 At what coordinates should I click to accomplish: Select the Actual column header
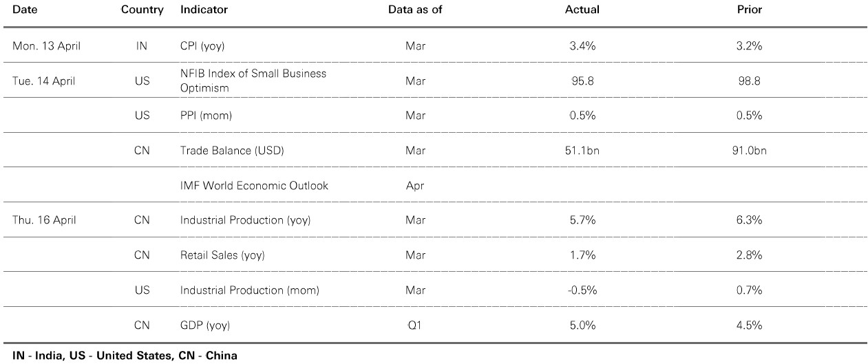(x=582, y=10)
